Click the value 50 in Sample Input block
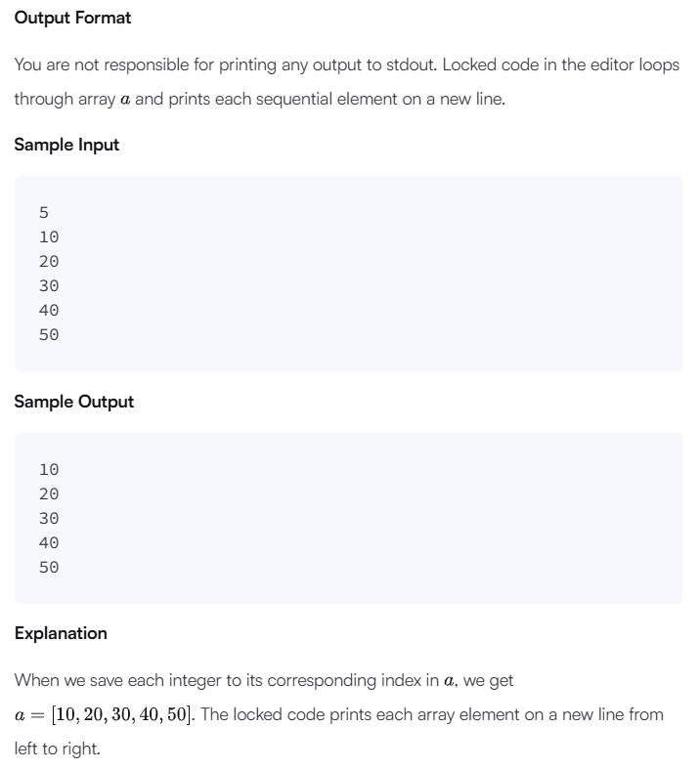This screenshot has height=770, width=700. pyautogui.click(x=49, y=335)
